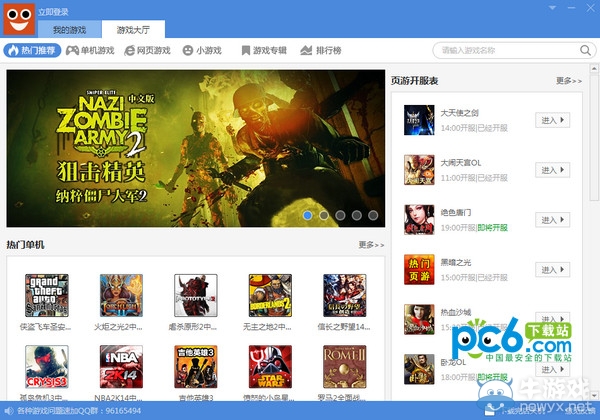Select the fifth banner slide dot

click(373, 215)
